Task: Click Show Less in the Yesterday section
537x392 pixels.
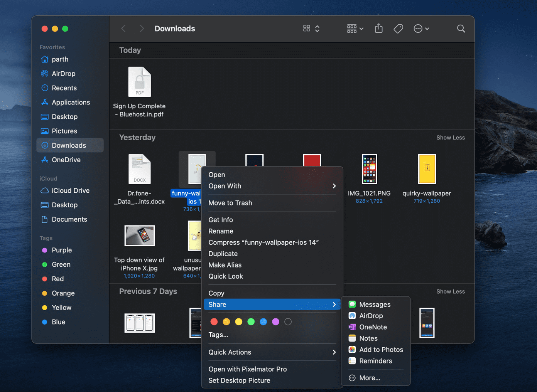Action: tap(451, 138)
